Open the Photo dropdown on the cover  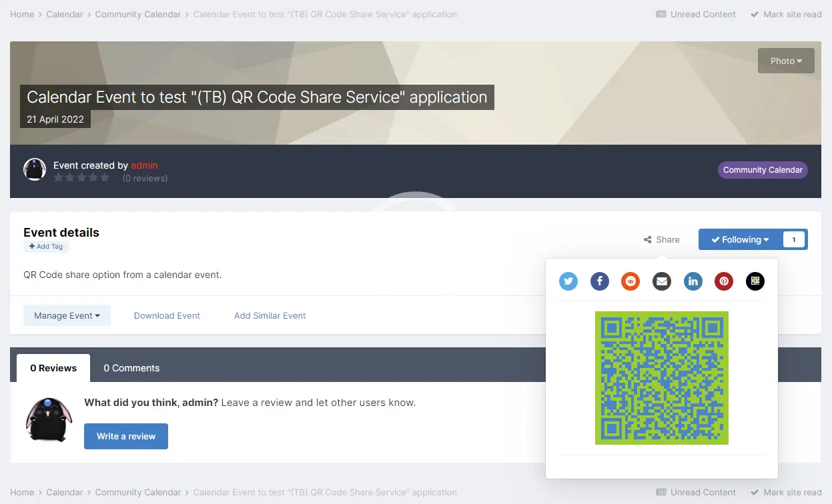786,61
